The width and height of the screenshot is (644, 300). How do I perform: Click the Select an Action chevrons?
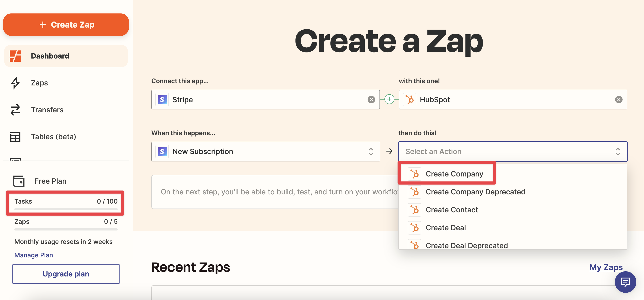pyautogui.click(x=618, y=152)
